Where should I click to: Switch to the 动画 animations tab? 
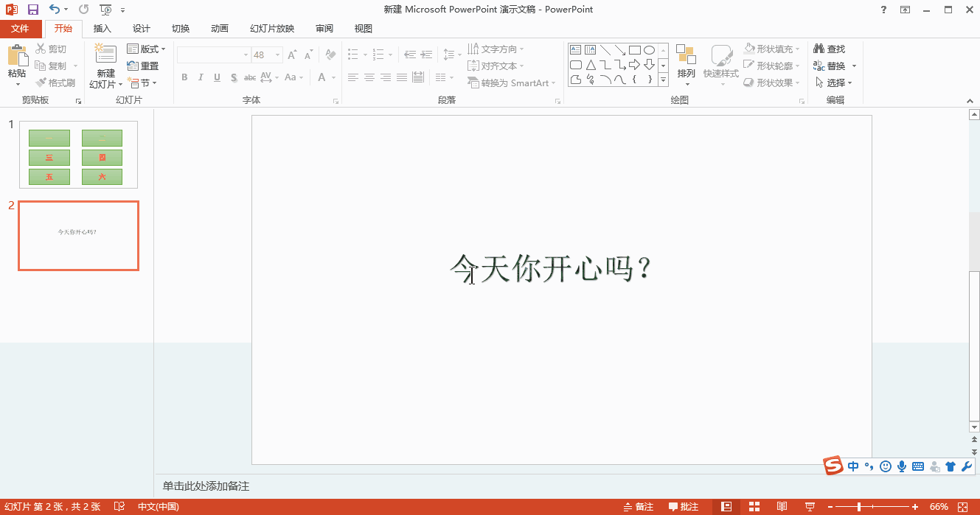220,29
